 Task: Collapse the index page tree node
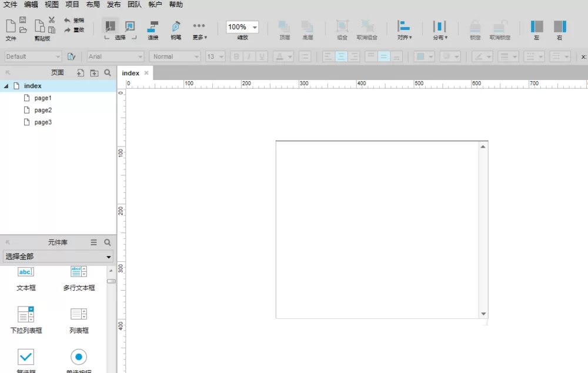pyautogui.click(x=6, y=86)
